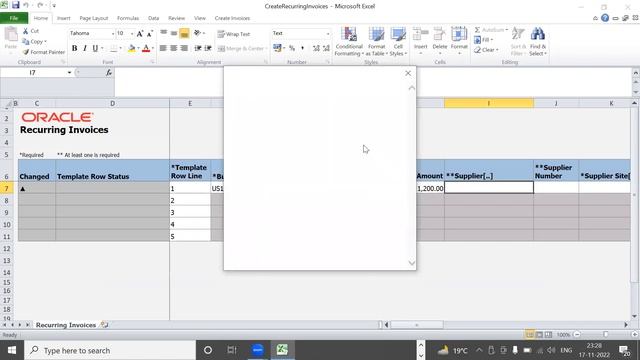The width and height of the screenshot is (640, 360).
Task: Click the Page Layout view status bar icon
Action: coord(539,335)
